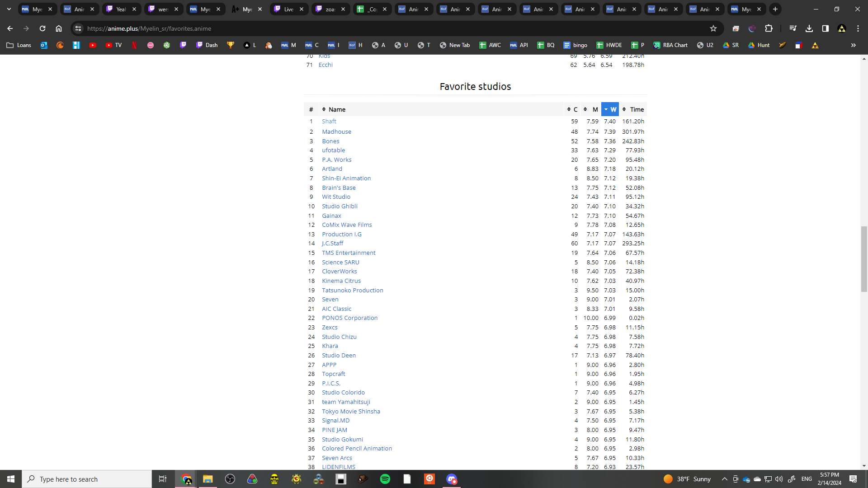
Task: Open the Madhouse studio link
Action: point(336,131)
